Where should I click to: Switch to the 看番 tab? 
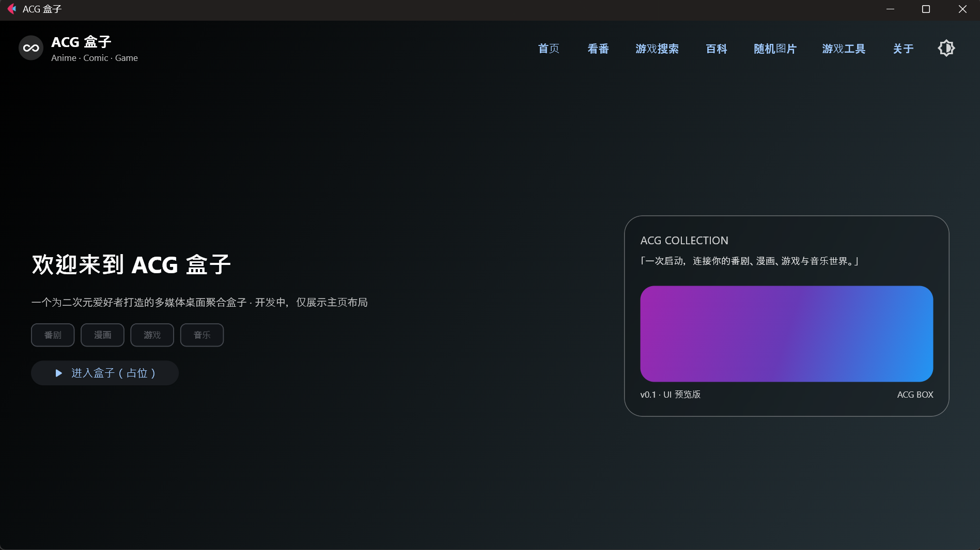tap(598, 49)
